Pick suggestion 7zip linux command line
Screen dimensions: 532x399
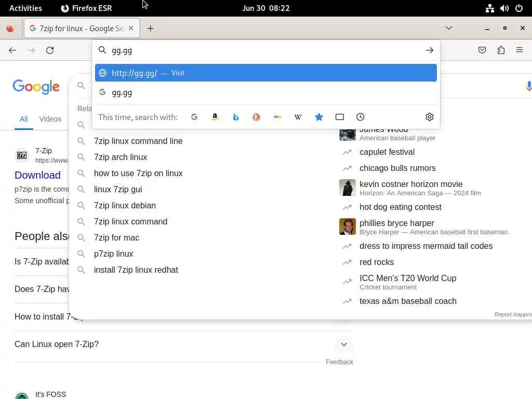138,141
